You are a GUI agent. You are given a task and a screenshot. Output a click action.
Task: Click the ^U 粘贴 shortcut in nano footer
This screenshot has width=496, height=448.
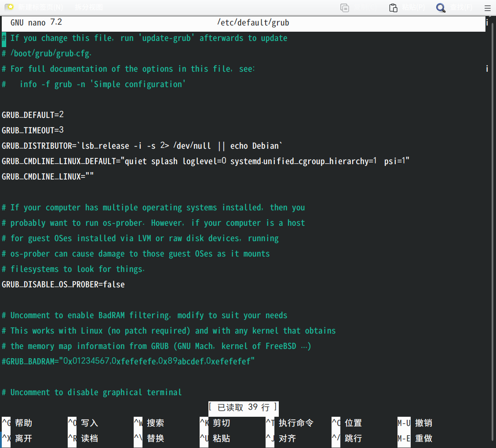(215, 438)
